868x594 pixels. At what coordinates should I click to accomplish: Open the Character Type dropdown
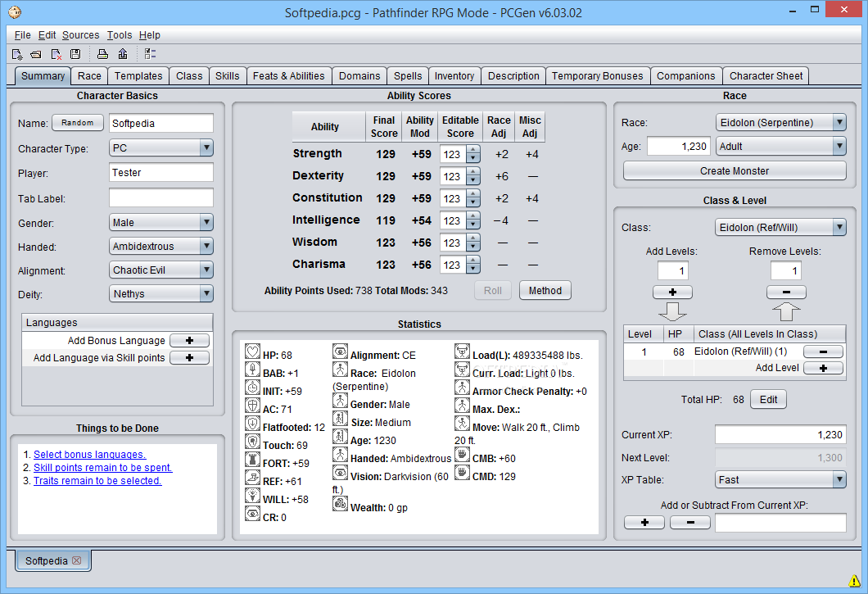click(161, 148)
